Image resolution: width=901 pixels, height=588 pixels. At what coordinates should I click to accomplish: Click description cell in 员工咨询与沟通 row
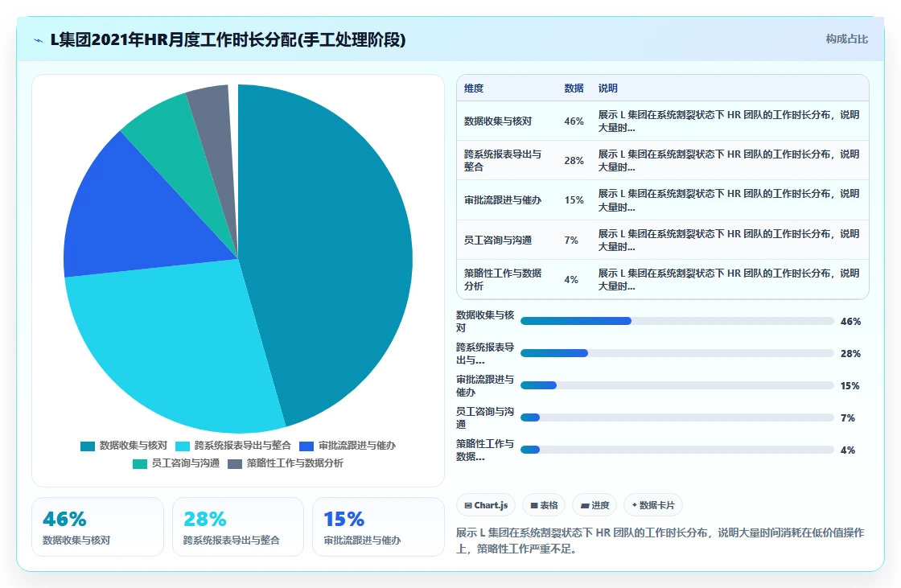[729, 241]
